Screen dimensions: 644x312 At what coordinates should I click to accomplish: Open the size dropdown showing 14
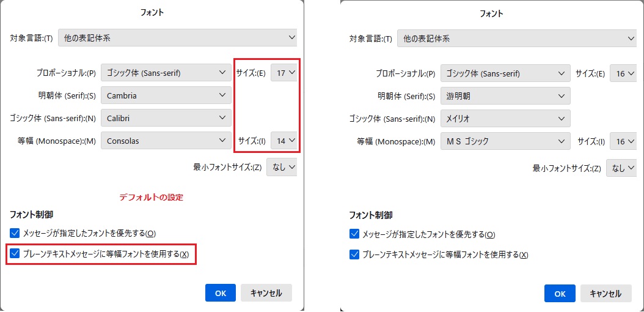[285, 141]
